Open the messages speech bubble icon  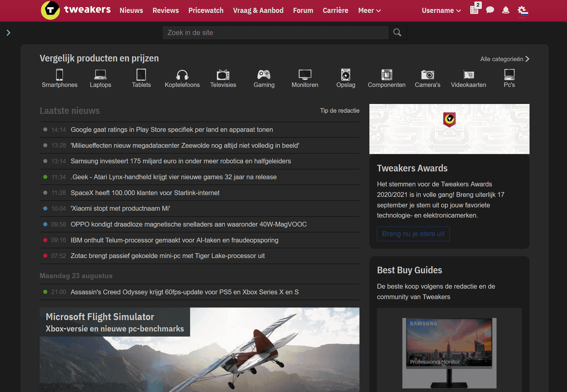pyautogui.click(x=490, y=10)
